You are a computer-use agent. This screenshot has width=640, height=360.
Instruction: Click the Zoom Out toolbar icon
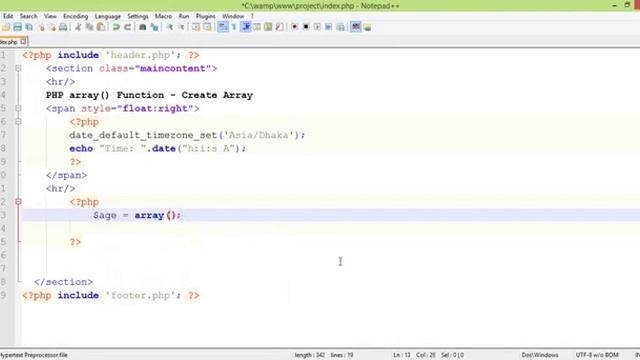(181, 27)
